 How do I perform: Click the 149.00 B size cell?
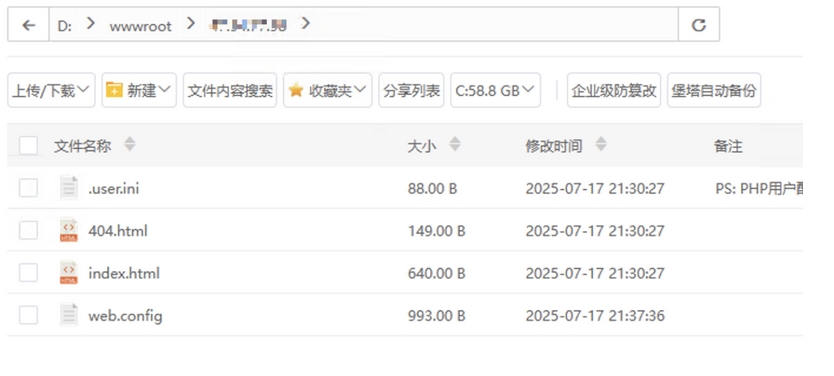pos(437,230)
